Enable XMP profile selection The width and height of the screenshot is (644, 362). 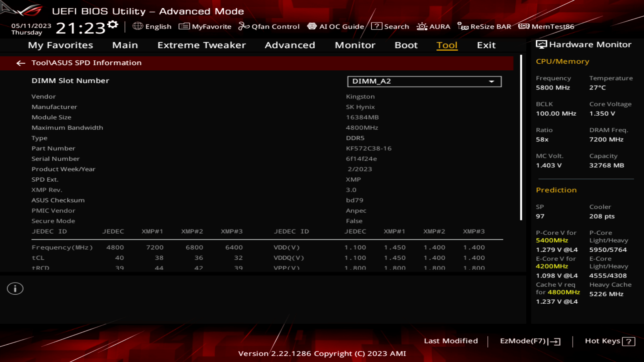pos(201,45)
